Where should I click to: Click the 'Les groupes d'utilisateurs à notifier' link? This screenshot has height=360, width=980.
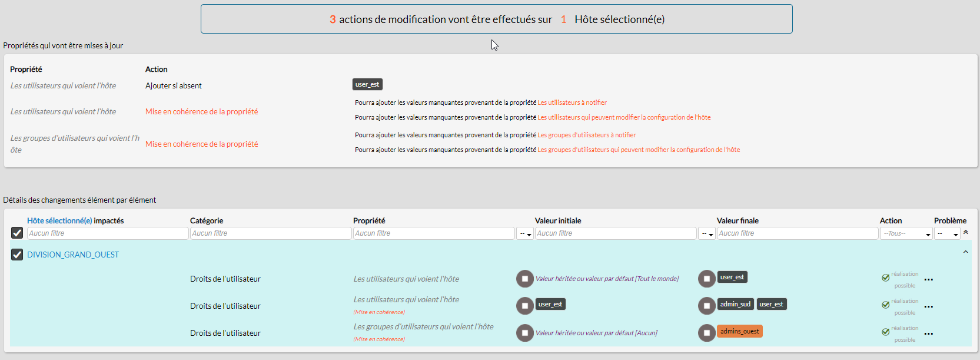pyautogui.click(x=586, y=135)
